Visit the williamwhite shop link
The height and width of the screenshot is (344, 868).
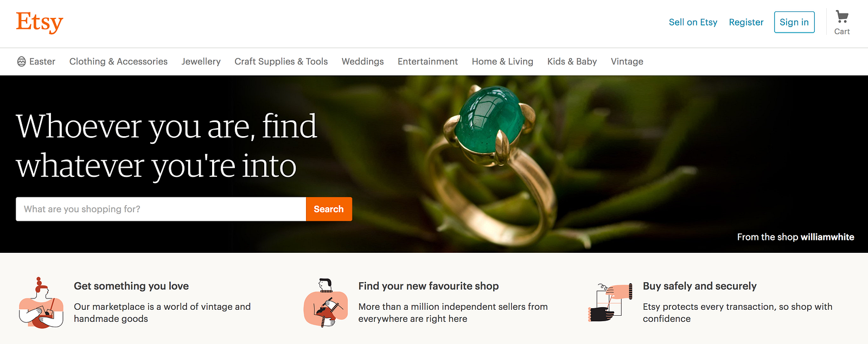pyautogui.click(x=827, y=237)
